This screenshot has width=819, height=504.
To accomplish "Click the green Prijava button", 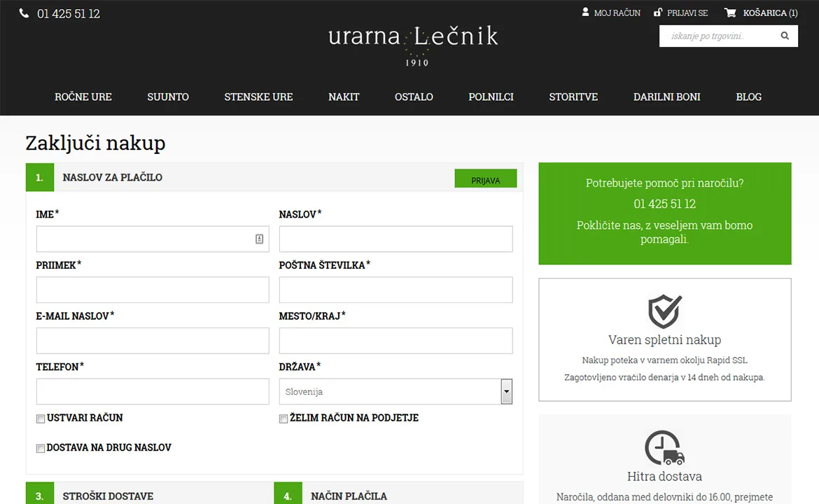I will click(485, 178).
